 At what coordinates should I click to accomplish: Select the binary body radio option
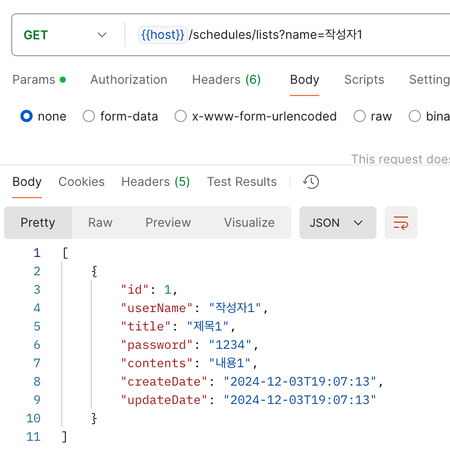tap(414, 116)
